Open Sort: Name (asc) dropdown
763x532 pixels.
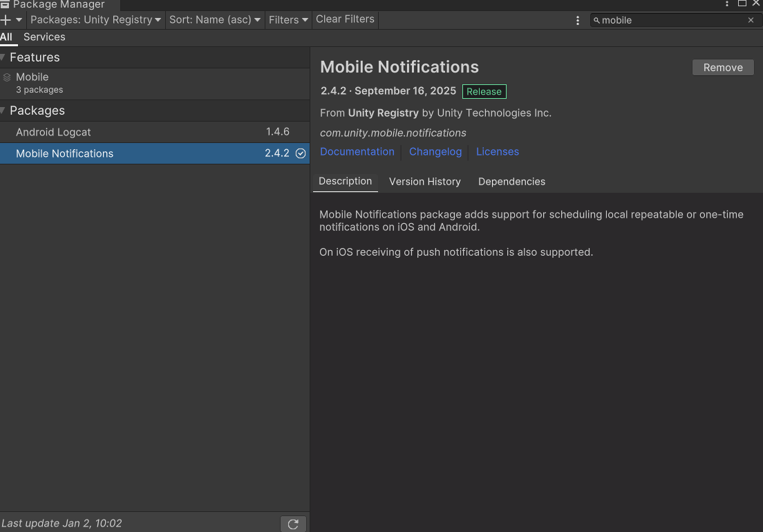(214, 20)
